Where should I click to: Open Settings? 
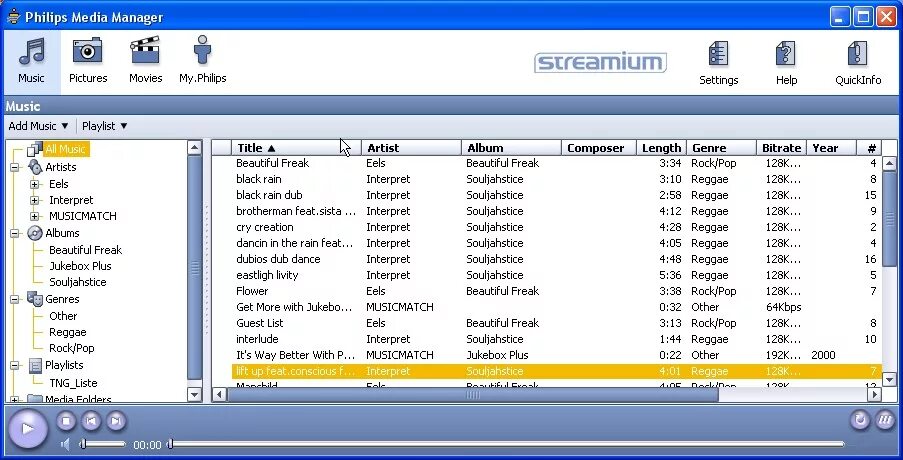pos(718,63)
